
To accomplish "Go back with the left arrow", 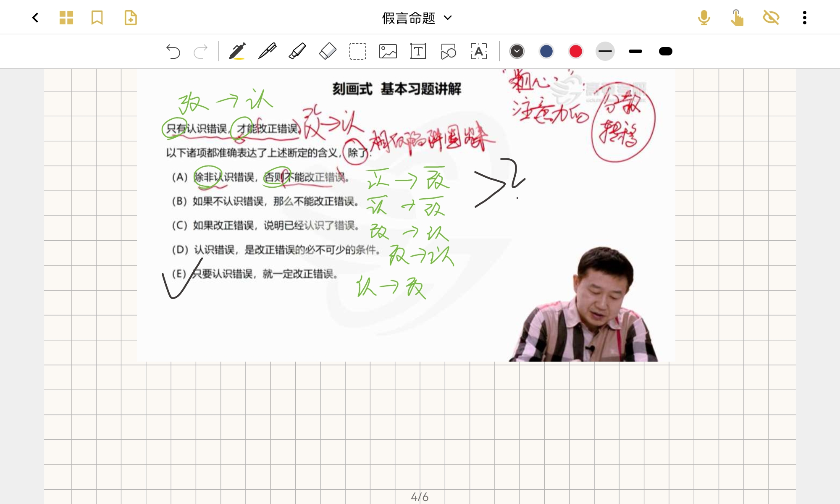I will (x=35, y=18).
